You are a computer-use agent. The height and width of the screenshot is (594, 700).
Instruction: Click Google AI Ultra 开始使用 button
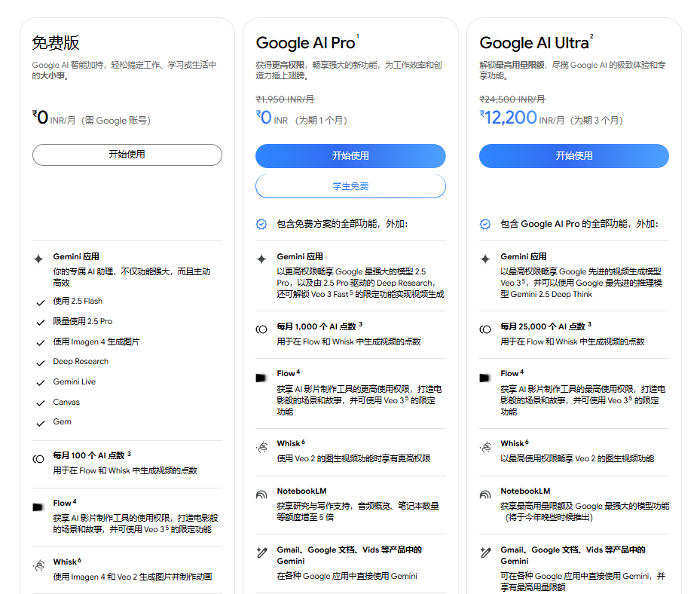click(573, 156)
